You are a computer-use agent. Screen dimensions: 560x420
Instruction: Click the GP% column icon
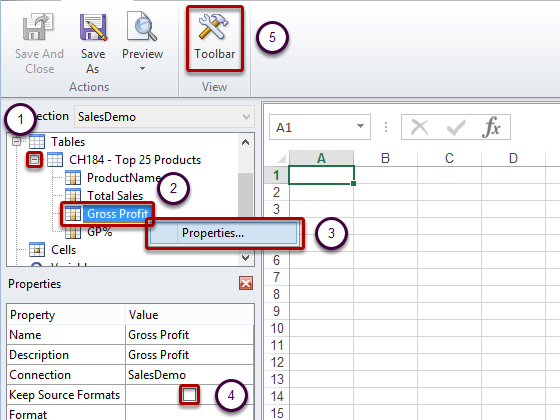pos(73,232)
